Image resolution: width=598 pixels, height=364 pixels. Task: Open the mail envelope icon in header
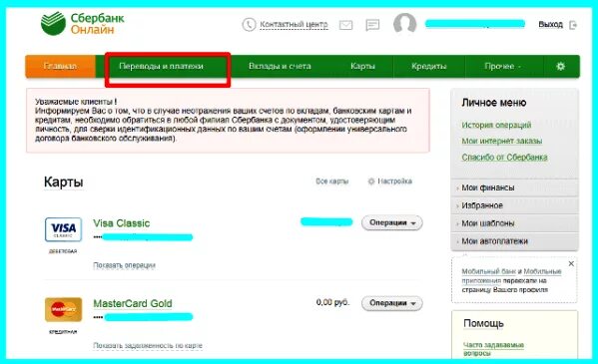coord(345,25)
